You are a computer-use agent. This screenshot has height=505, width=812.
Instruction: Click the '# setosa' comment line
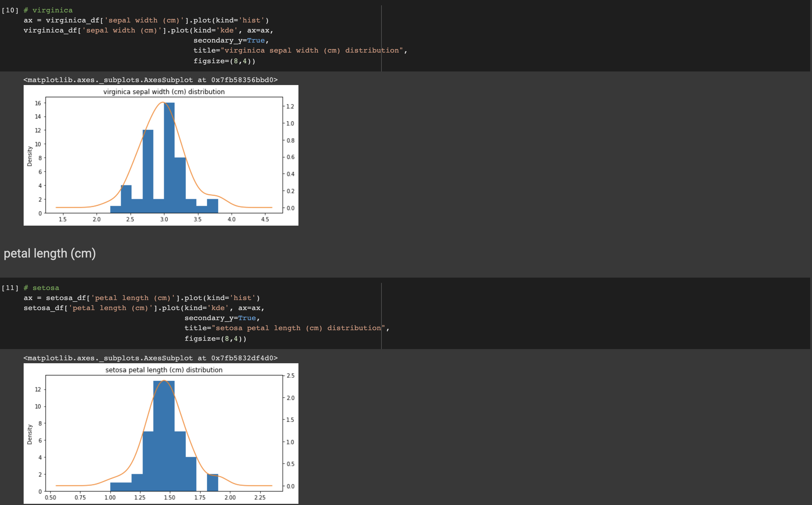pyautogui.click(x=41, y=288)
